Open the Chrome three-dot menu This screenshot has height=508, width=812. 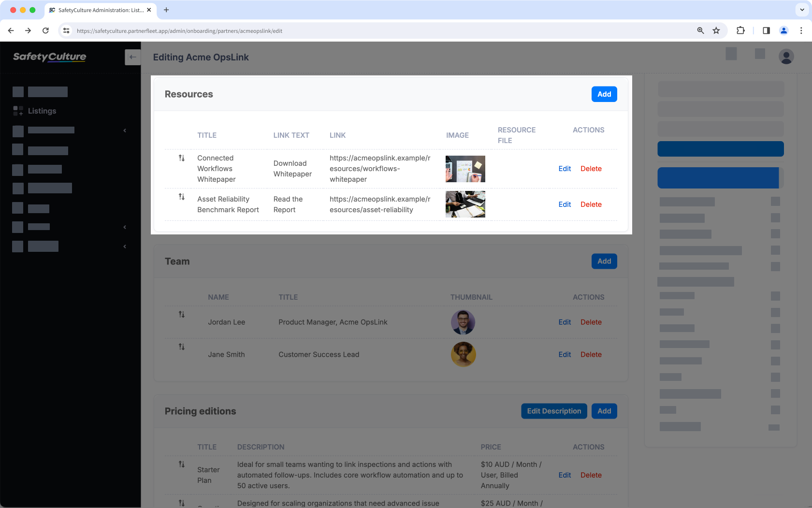coord(801,30)
